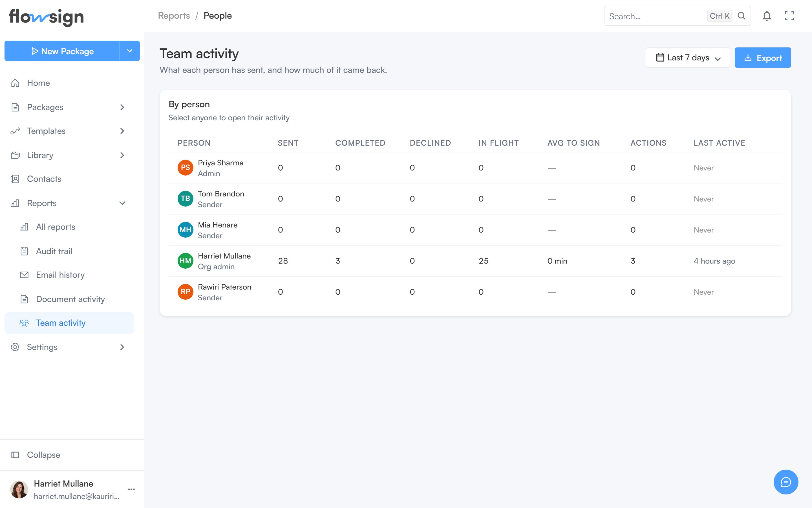
Task: Open user menu three-dots icon
Action: coord(131,489)
